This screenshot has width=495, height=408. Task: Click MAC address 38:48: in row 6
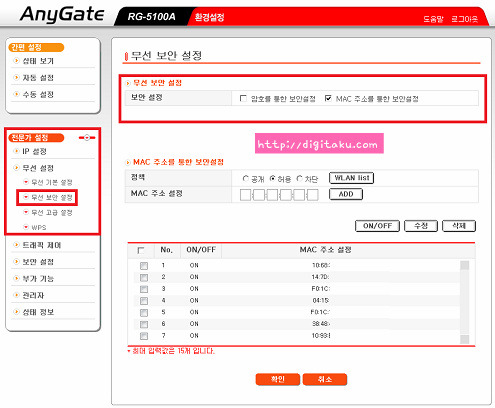(321, 324)
